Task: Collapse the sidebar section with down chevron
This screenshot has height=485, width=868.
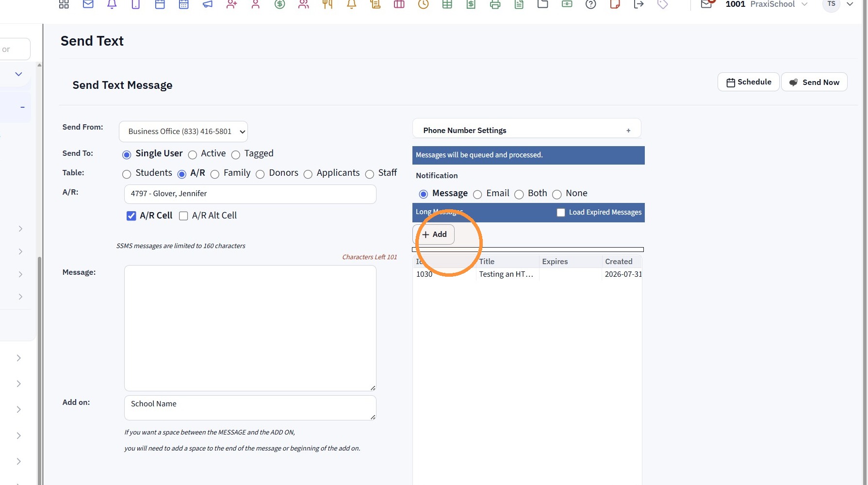Action: point(18,74)
